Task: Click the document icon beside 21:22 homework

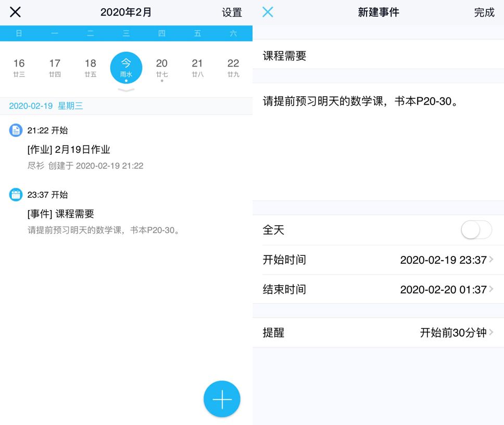Action: point(16,130)
